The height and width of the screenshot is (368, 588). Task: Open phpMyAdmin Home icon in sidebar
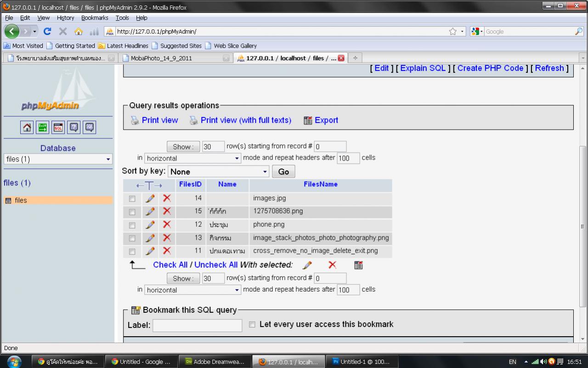[28, 127]
